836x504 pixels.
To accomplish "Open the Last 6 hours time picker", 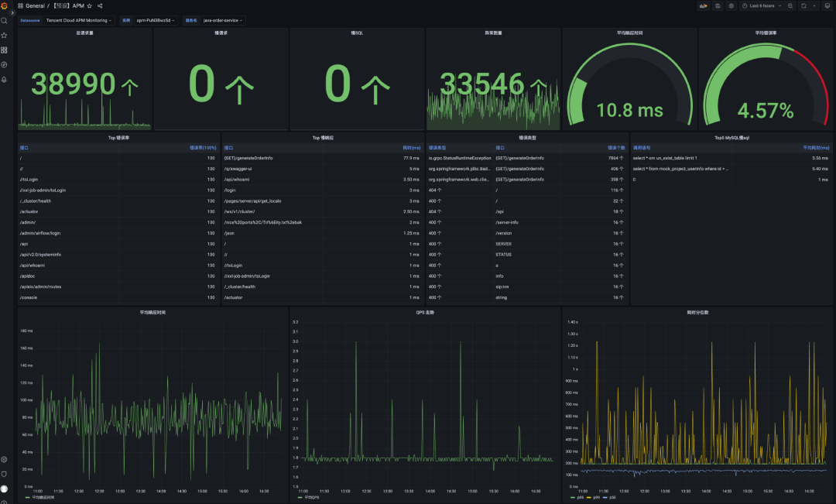I will coord(762,6).
